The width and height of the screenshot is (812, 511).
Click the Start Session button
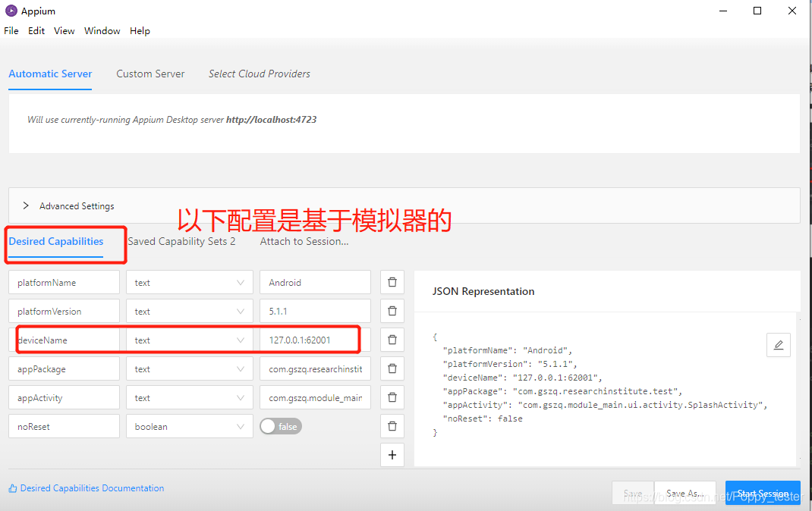pos(763,493)
